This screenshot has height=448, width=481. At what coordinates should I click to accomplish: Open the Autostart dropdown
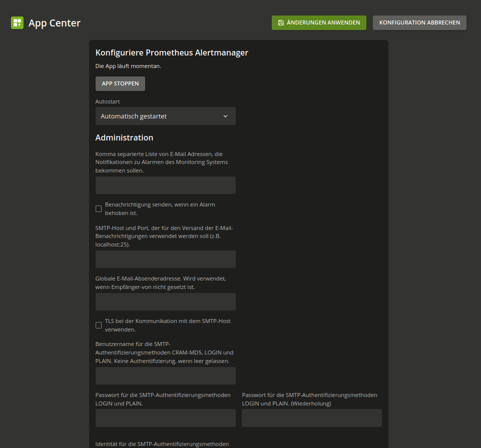tap(165, 116)
